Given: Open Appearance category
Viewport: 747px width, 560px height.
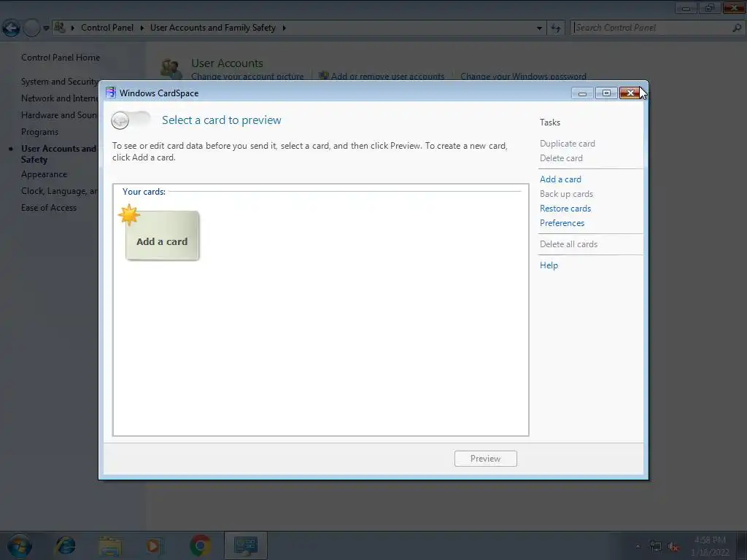Looking at the screenshot, I should pos(44,174).
